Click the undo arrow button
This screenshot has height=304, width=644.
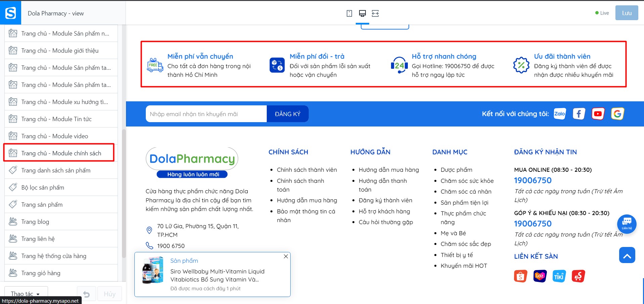click(x=87, y=294)
